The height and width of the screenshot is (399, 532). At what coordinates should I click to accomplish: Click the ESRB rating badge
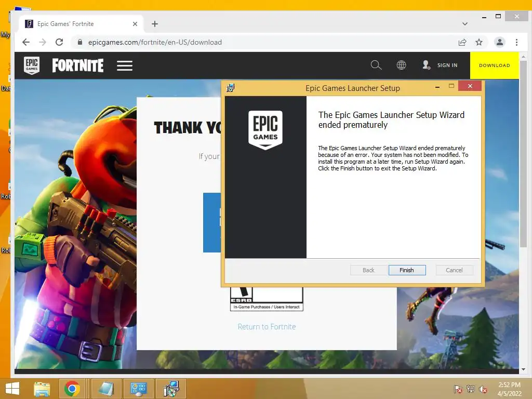coord(267,299)
